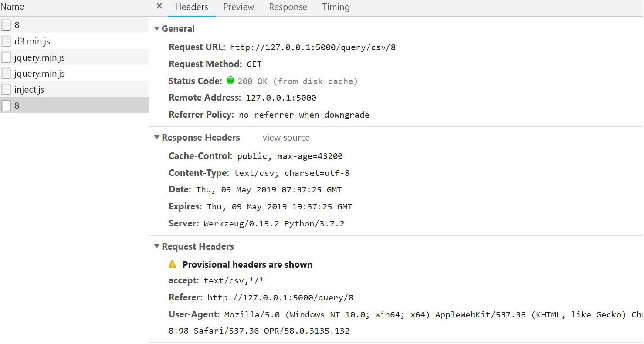
Task: Click the first jquery.min.js file icon
Action: click(6, 57)
